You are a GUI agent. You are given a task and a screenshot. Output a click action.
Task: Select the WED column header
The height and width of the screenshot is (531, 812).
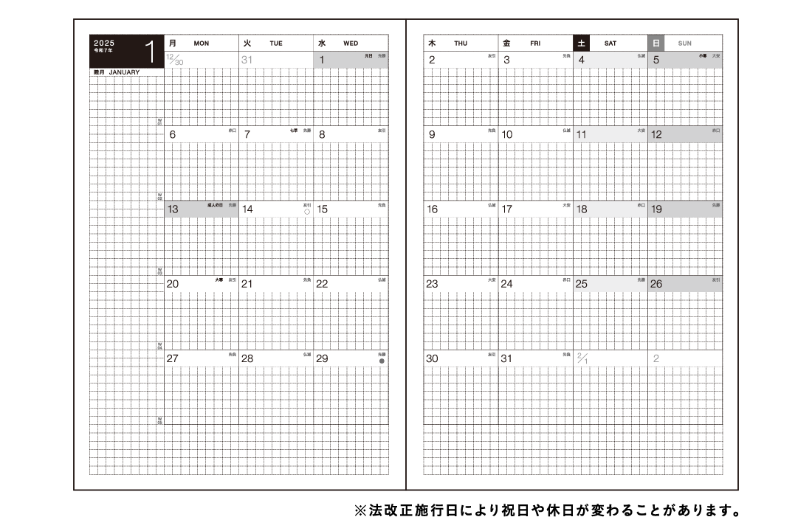[x=351, y=43]
